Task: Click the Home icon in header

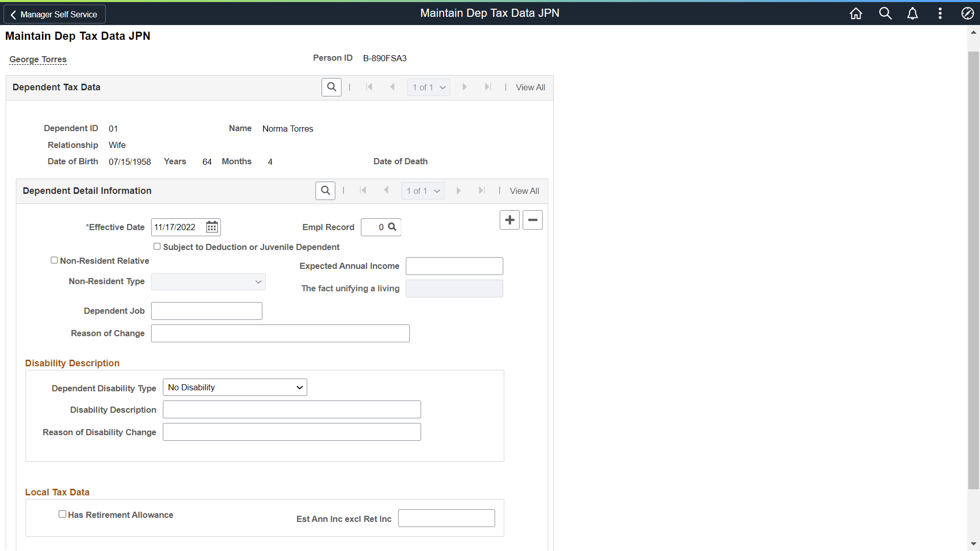Action: point(856,14)
